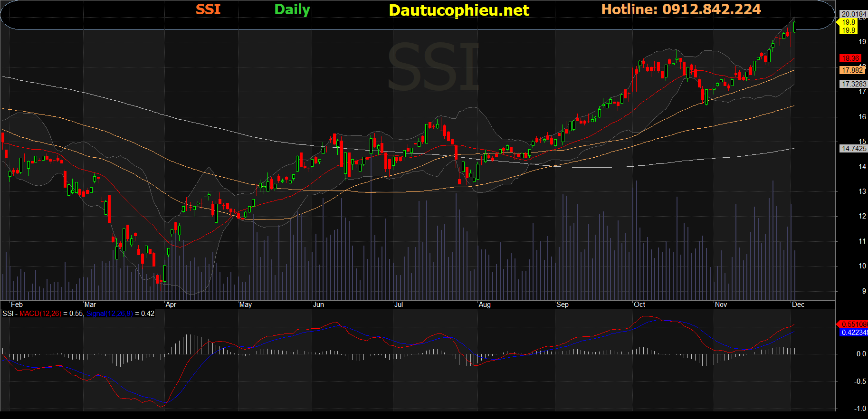Click the red 0.55108 MACD value tag
The image size is (868, 419).
click(853, 324)
